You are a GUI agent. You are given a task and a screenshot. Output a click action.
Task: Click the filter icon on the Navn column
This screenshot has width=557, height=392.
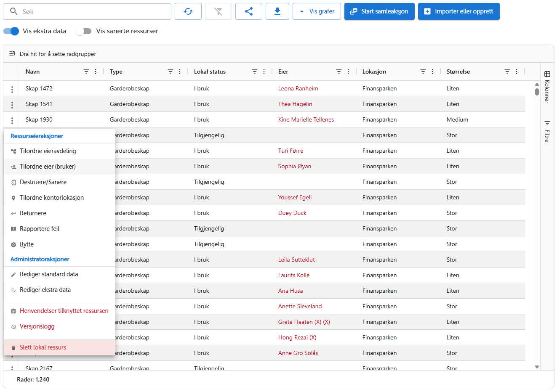point(86,72)
